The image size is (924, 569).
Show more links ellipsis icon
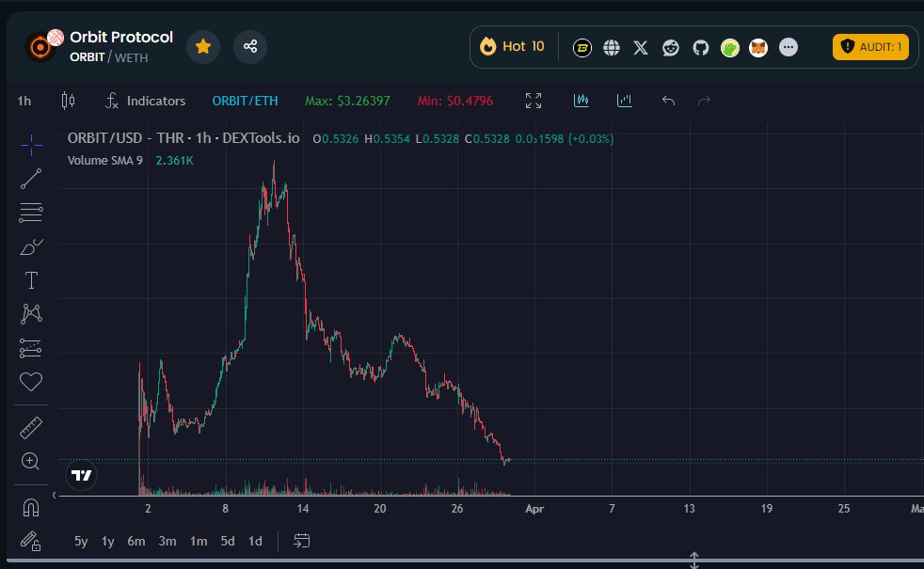pyautogui.click(x=789, y=47)
